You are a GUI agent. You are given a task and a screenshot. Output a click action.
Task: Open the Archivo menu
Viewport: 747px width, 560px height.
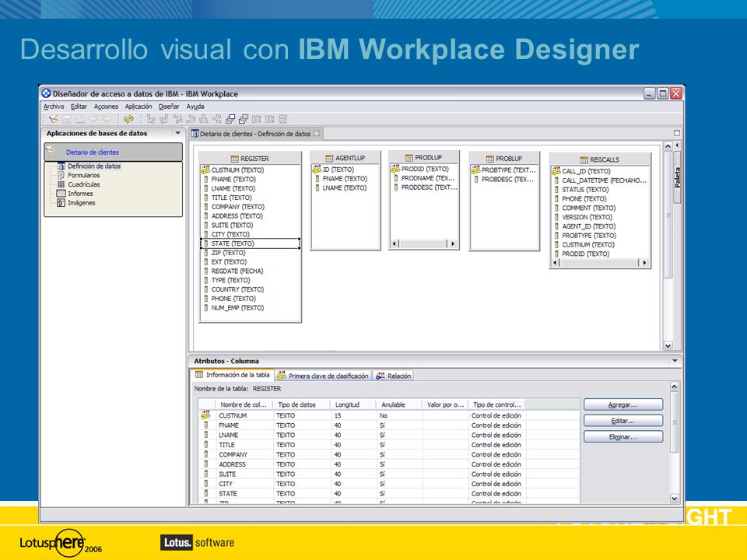[54, 107]
